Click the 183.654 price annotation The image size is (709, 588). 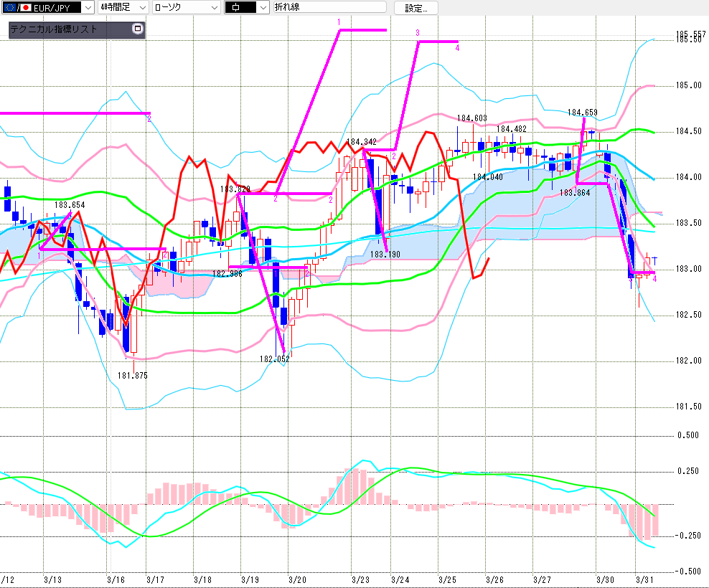click(x=70, y=205)
